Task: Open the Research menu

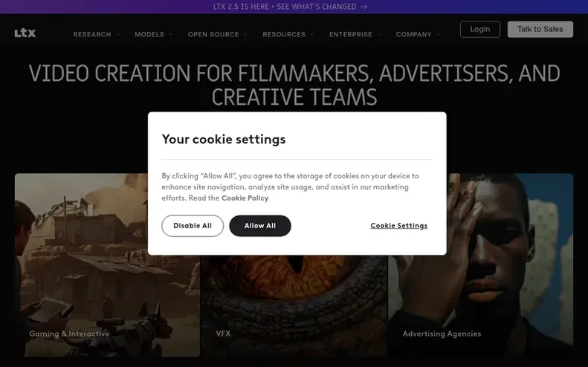Action: point(92,34)
